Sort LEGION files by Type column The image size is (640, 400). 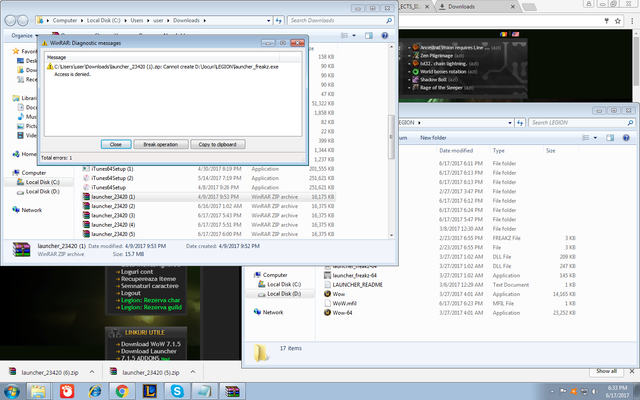[x=516, y=151]
